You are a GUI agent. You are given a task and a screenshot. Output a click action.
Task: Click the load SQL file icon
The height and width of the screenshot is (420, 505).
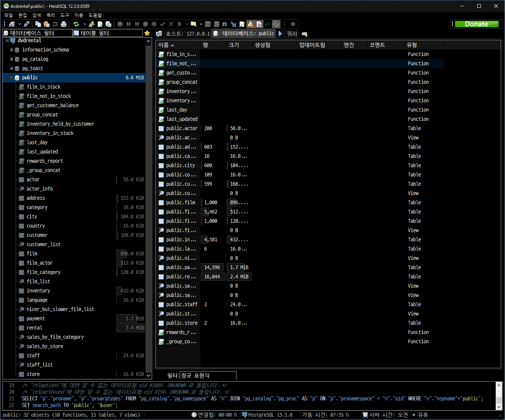pyautogui.click(x=100, y=24)
